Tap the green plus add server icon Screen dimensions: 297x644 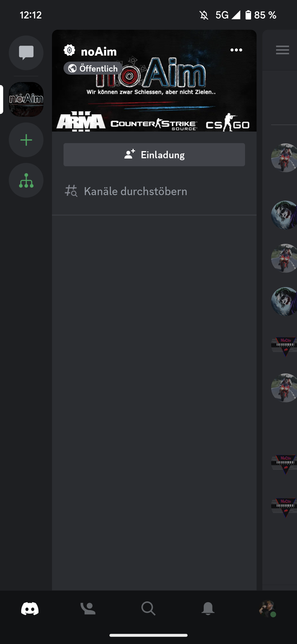tap(26, 140)
